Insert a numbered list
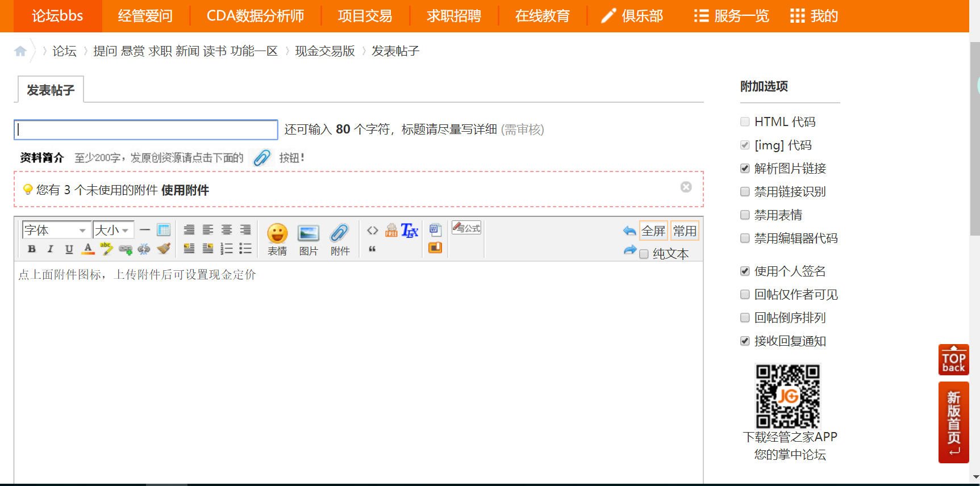 pyautogui.click(x=227, y=249)
